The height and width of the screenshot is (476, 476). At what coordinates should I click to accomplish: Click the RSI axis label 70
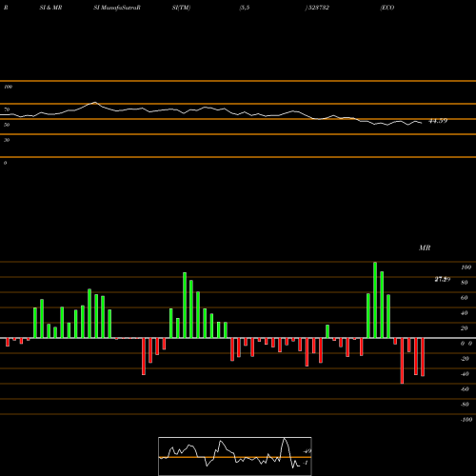(x=7, y=109)
